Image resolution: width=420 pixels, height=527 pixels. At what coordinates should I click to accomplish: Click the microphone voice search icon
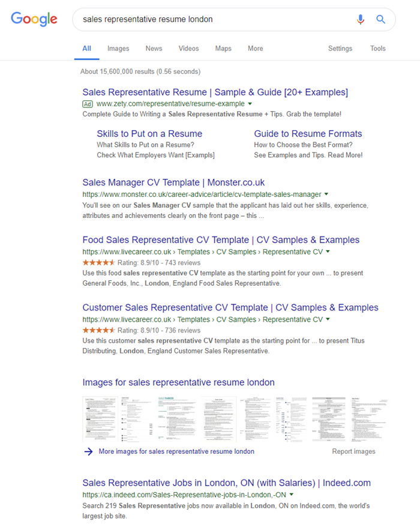tap(360, 19)
